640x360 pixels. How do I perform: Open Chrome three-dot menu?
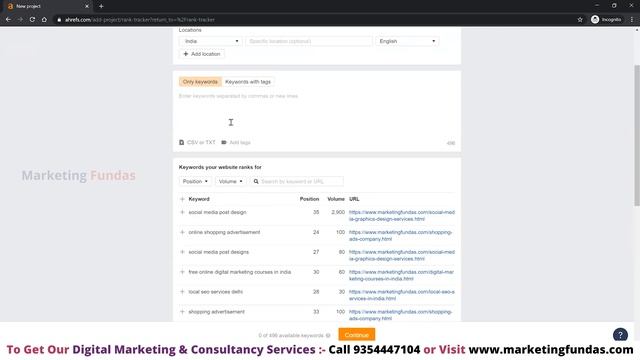tap(632, 20)
